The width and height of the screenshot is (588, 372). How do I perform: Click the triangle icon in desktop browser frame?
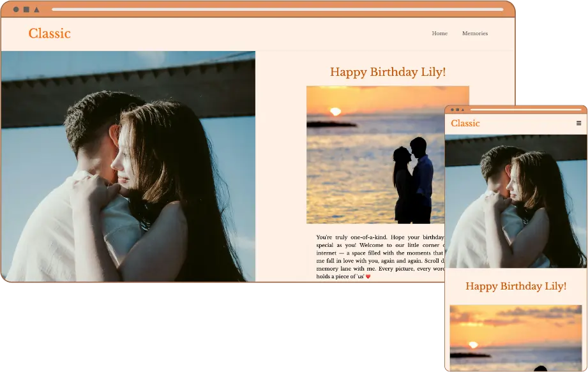pyautogui.click(x=36, y=10)
